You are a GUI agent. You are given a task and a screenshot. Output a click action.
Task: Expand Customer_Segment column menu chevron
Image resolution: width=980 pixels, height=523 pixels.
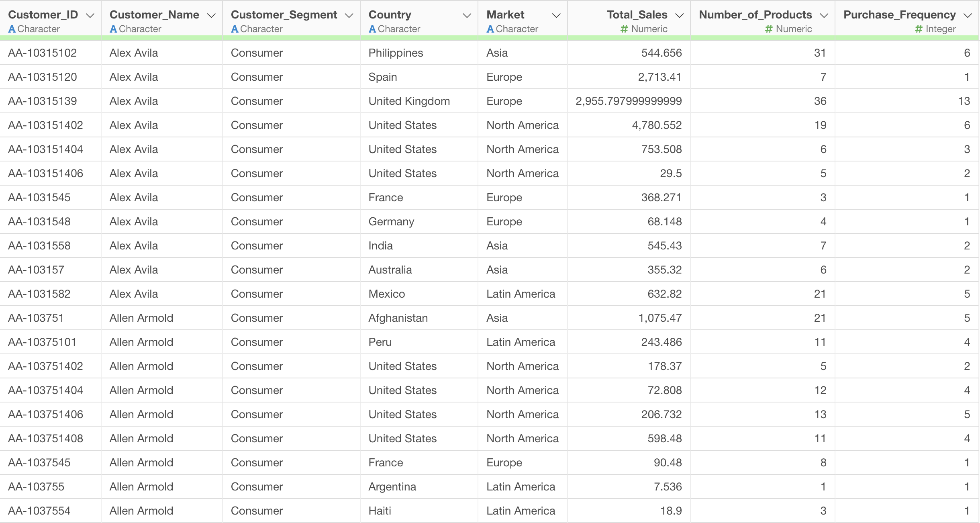pos(349,16)
